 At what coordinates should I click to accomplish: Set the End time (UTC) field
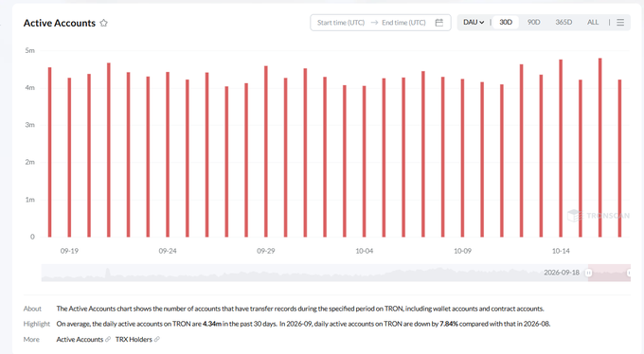click(403, 23)
